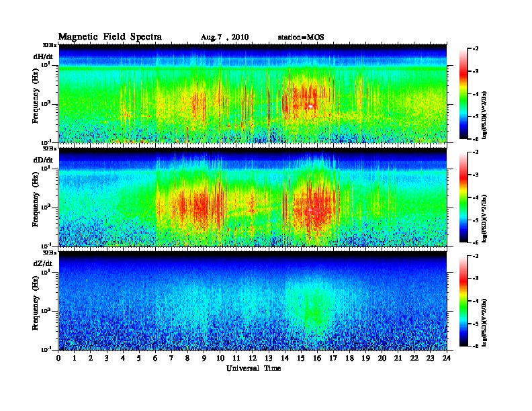Viewport: 532px width, 411px height.
Task: Click hour 15 on the Universal Time axis
Action: click(302, 359)
